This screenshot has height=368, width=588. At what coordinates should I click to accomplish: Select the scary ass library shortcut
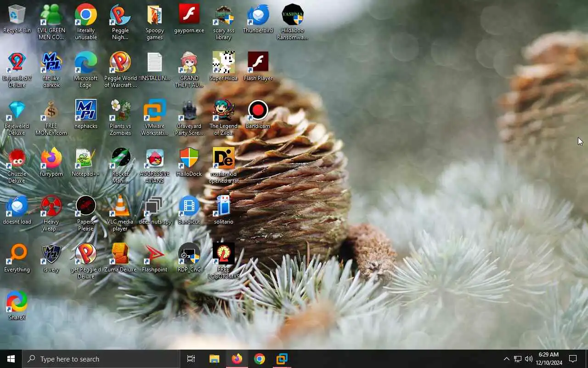224,23
